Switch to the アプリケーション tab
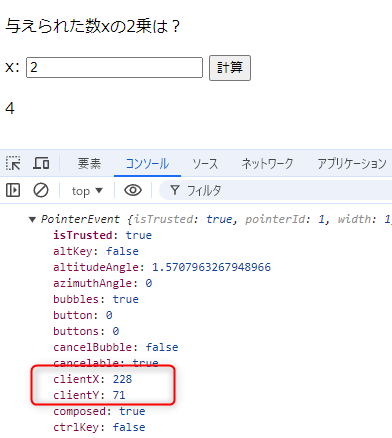This screenshot has width=392, height=438. (x=352, y=163)
